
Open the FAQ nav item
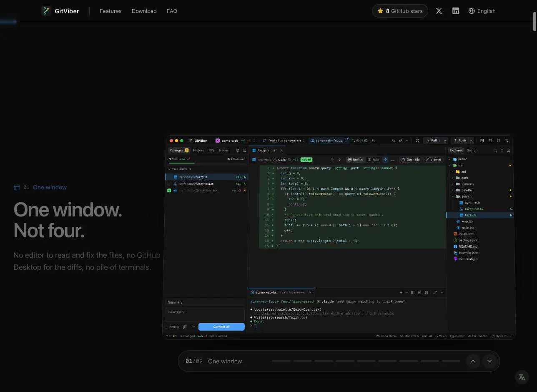tap(172, 11)
